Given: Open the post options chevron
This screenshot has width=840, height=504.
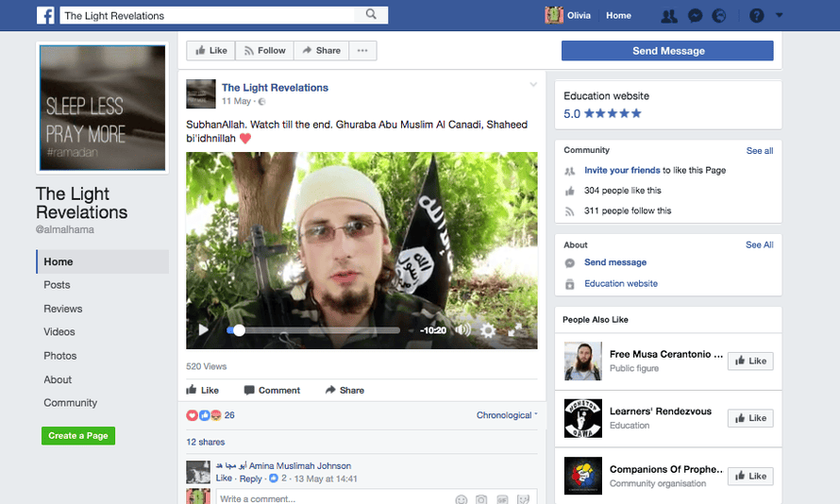Looking at the screenshot, I should 533,85.
